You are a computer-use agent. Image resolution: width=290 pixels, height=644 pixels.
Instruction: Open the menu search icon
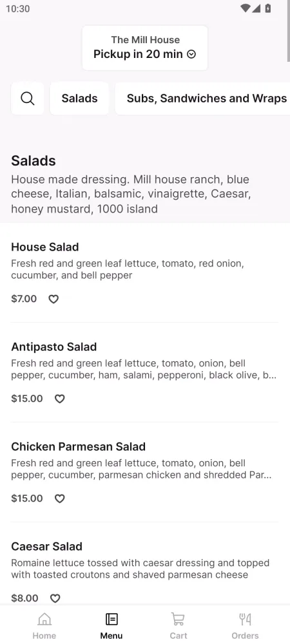[28, 99]
